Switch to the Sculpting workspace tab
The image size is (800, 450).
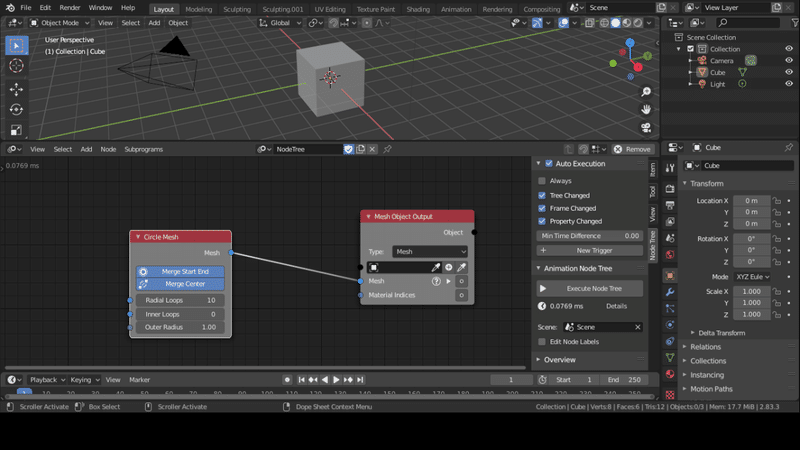pos(237,8)
